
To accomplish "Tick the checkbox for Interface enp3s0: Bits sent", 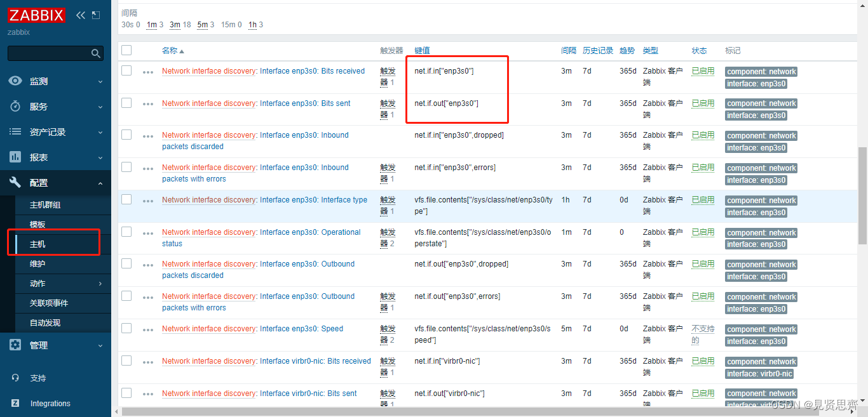I will point(126,102).
